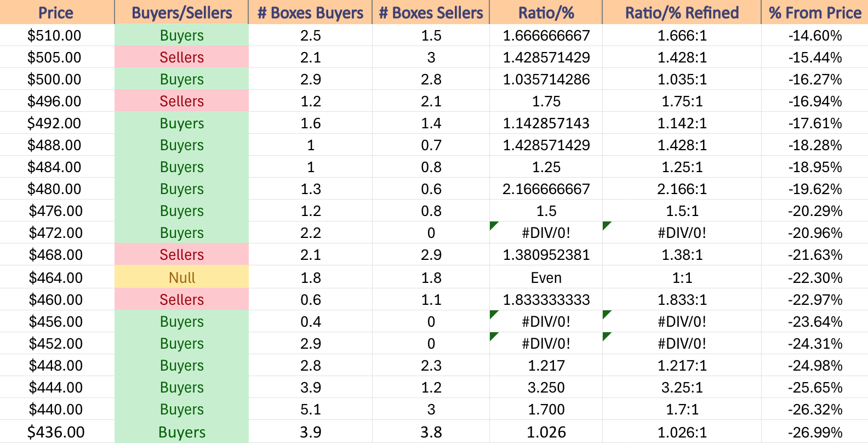The height and width of the screenshot is (443, 868).
Task: Click the $444.00 price cell
Action: [57, 387]
